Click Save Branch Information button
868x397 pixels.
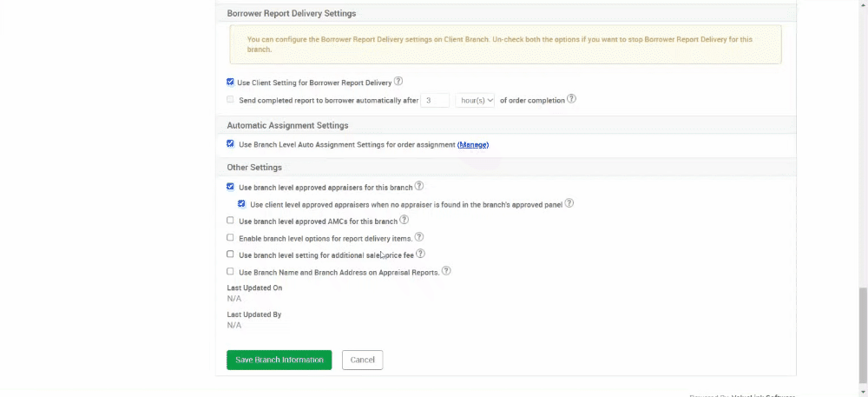279,360
